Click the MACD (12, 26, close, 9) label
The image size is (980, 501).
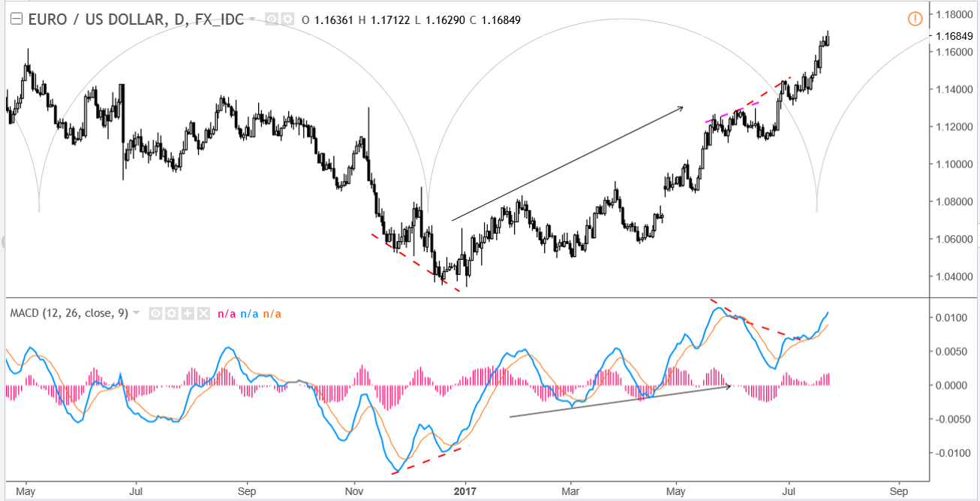coord(69,313)
